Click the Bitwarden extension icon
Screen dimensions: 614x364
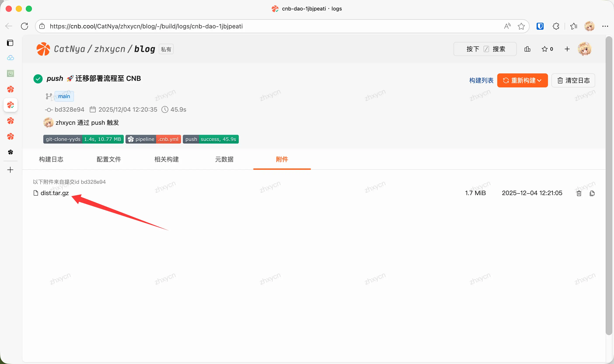click(540, 26)
